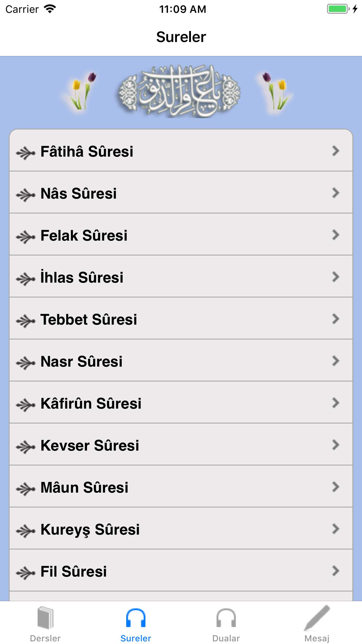Choose Mâun Sûresi in the list

[x=85, y=487]
